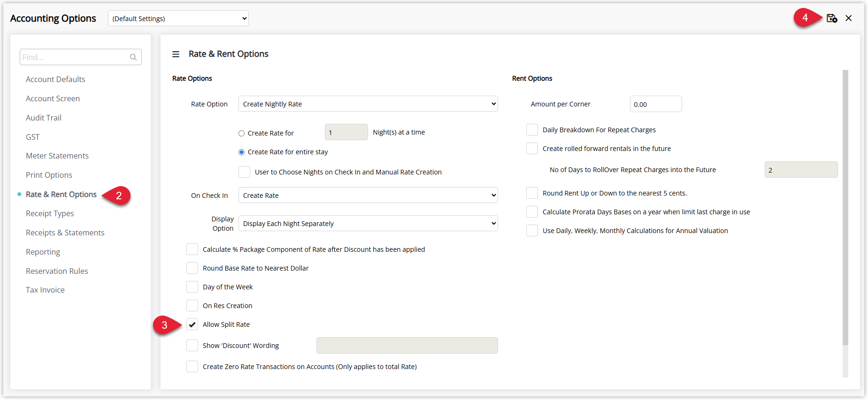Select 'Create Rate for entire stay' radio
The image size is (868, 400).
click(x=241, y=152)
